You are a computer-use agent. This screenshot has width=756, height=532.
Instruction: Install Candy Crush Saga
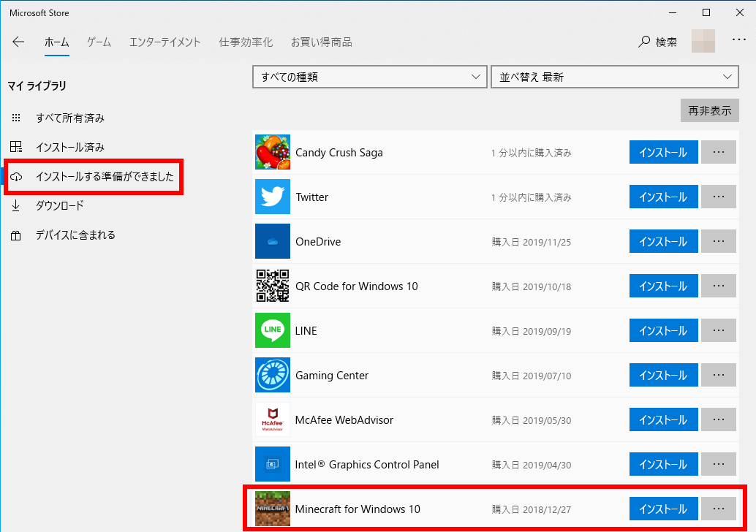663,152
